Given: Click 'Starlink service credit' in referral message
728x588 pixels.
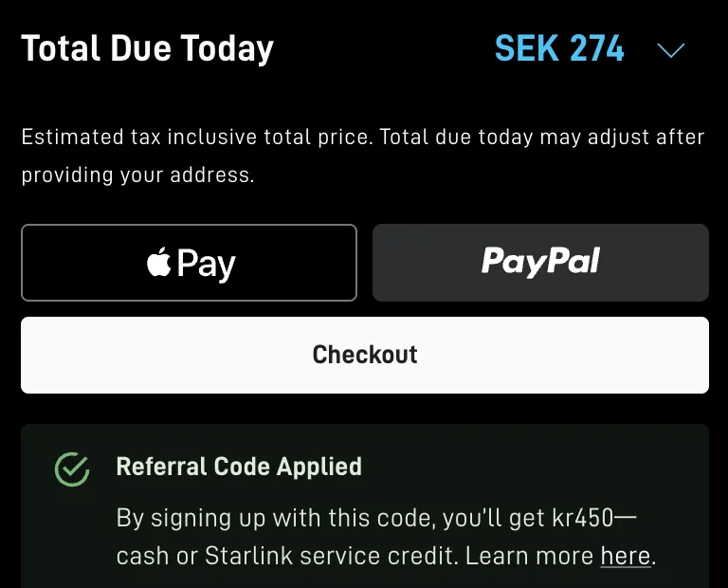Looking at the screenshot, I should pos(329,556).
